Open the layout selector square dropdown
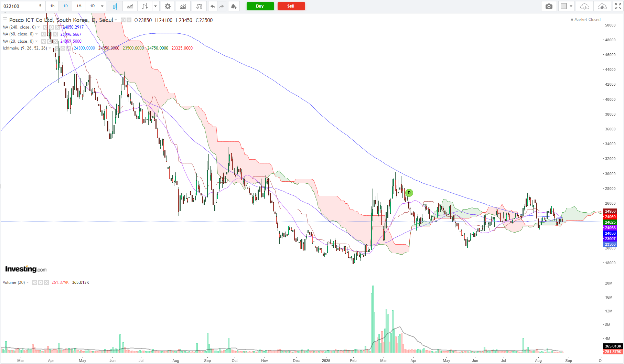This screenshot has height=364, width=624. [x=567, y=6]
